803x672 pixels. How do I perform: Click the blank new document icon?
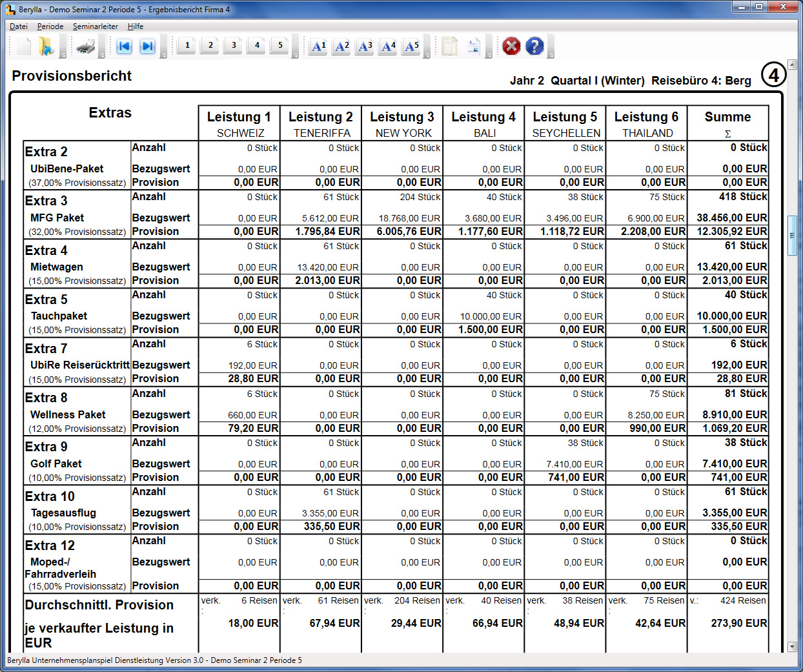click(x=24, y=46)
